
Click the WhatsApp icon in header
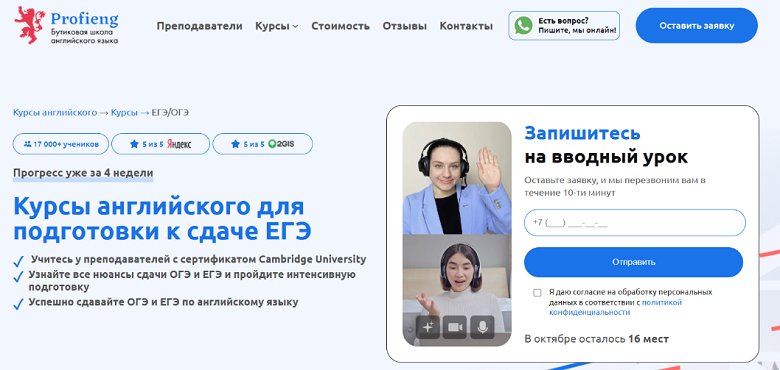(x=523, y=25)
